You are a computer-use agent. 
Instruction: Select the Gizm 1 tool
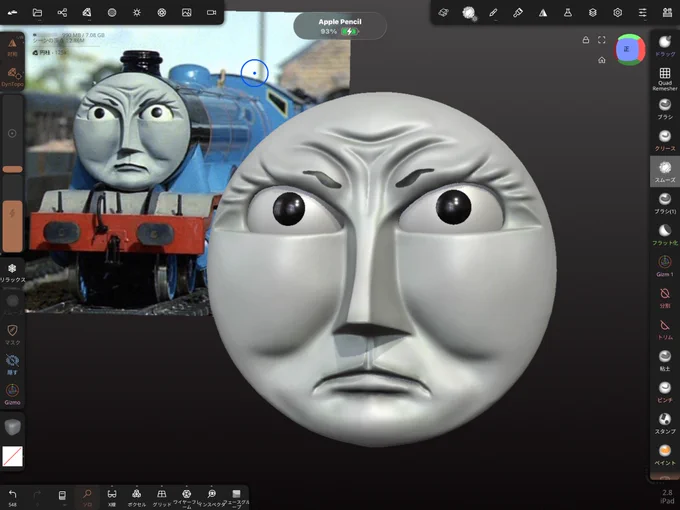[x=665, y=266]
